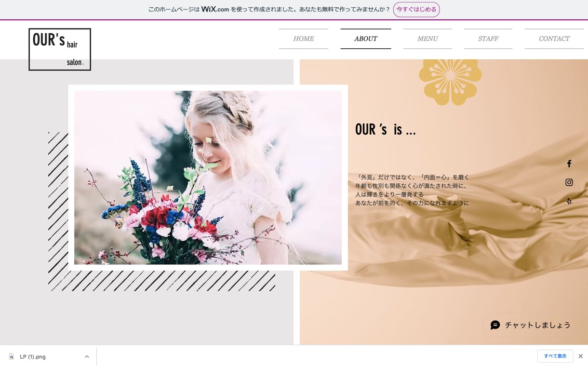Open the MENU page

click(x=428, y=39)
